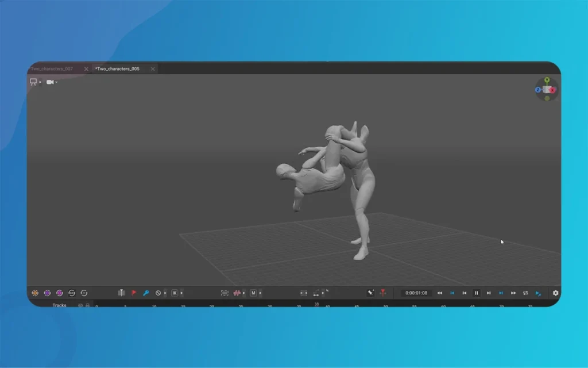Image resolution: width=588 pixels, height=368 pixels.
Task: Click the red pivot pin icon
Action: [384, 293]
